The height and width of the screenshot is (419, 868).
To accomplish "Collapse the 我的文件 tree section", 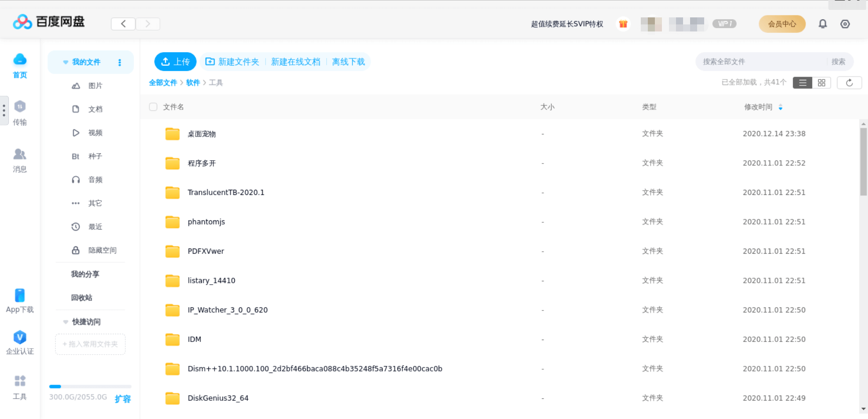I will click(66, 62).
